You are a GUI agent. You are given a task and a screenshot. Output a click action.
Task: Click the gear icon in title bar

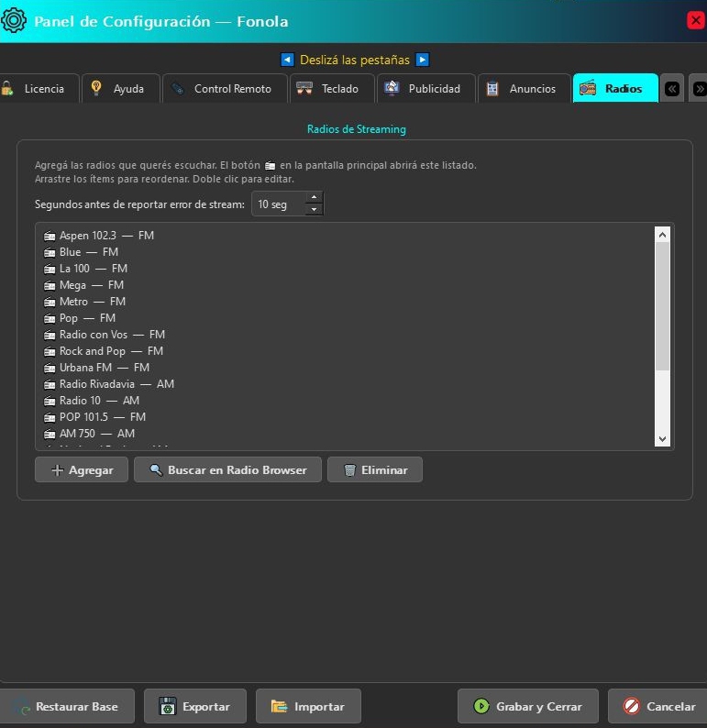click(x=14, y=20)
